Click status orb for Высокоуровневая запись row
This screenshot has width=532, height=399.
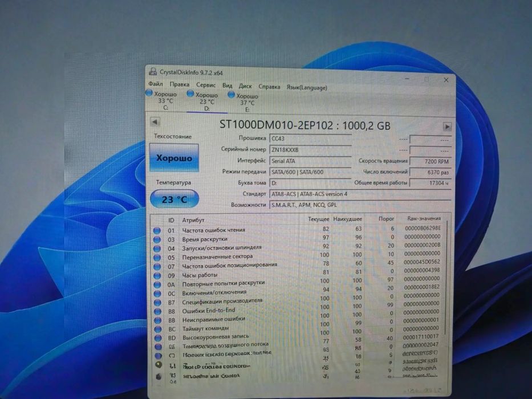(158, 338)
